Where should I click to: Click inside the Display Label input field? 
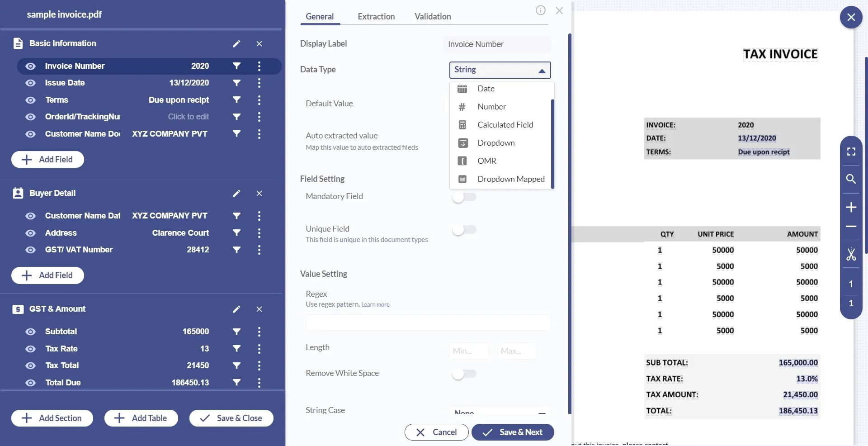click(x=496, y=44)
